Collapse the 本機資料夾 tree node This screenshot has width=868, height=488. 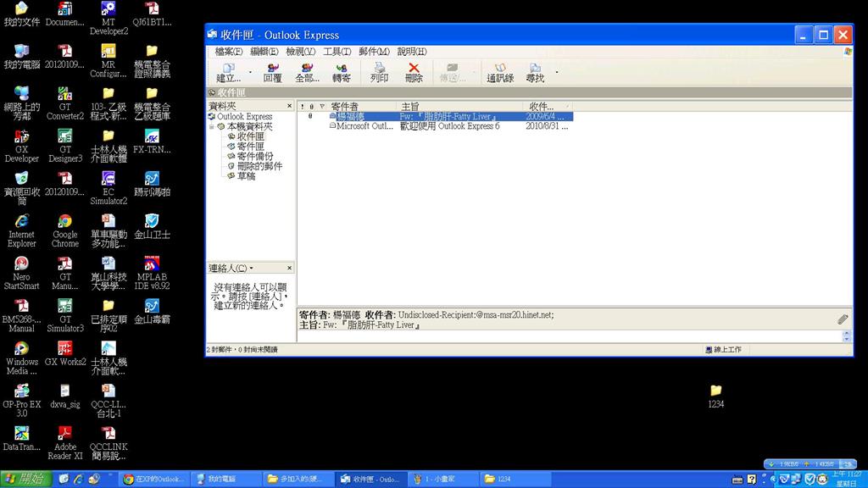tap(211, 127)
